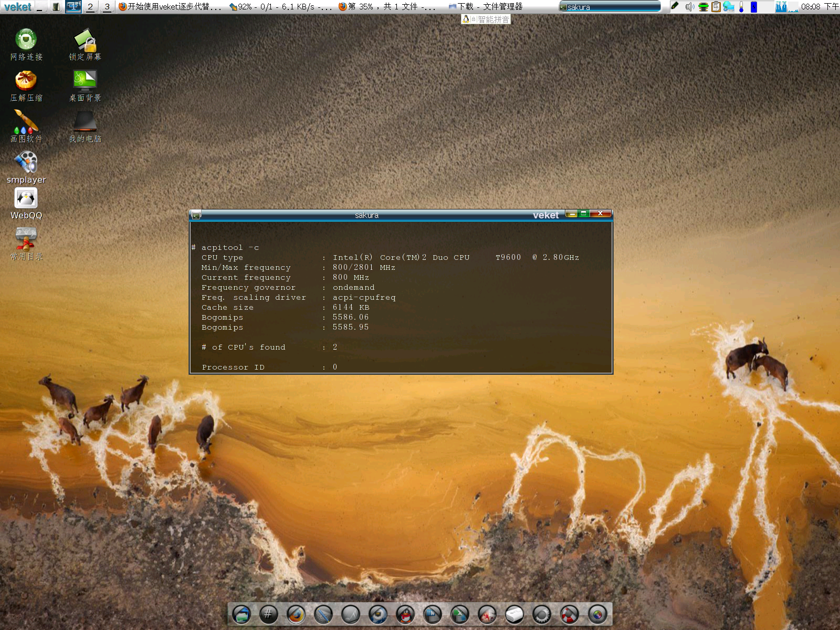
Task: Switch to Firefox '开始使用veket逐步代替' taskbar window
Action: tap(170, 7)
